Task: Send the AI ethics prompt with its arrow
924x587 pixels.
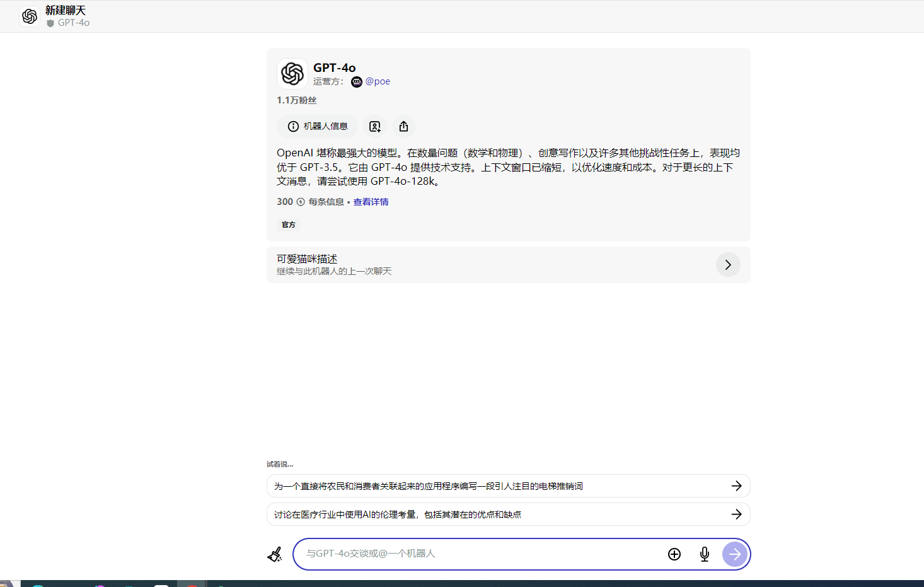Action: (x=736, y=514)
